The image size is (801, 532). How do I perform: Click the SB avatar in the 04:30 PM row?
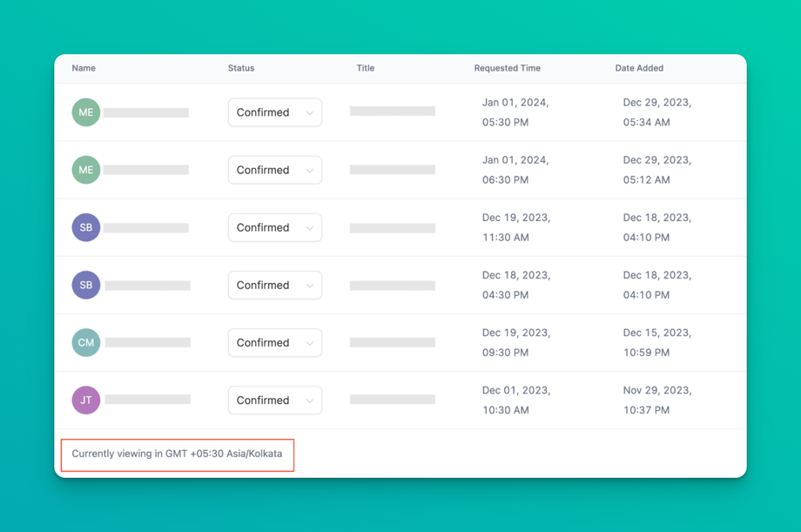pos(86,285)
